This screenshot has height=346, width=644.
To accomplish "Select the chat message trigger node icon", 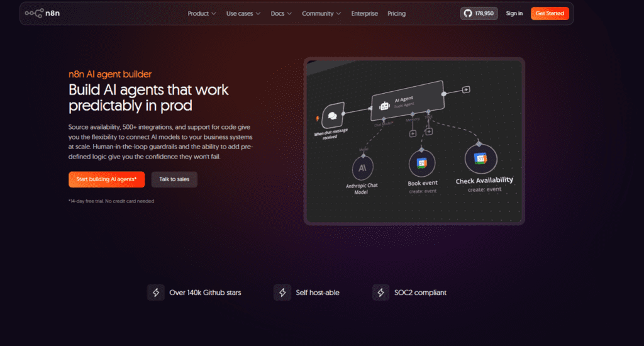I will 333,116.
